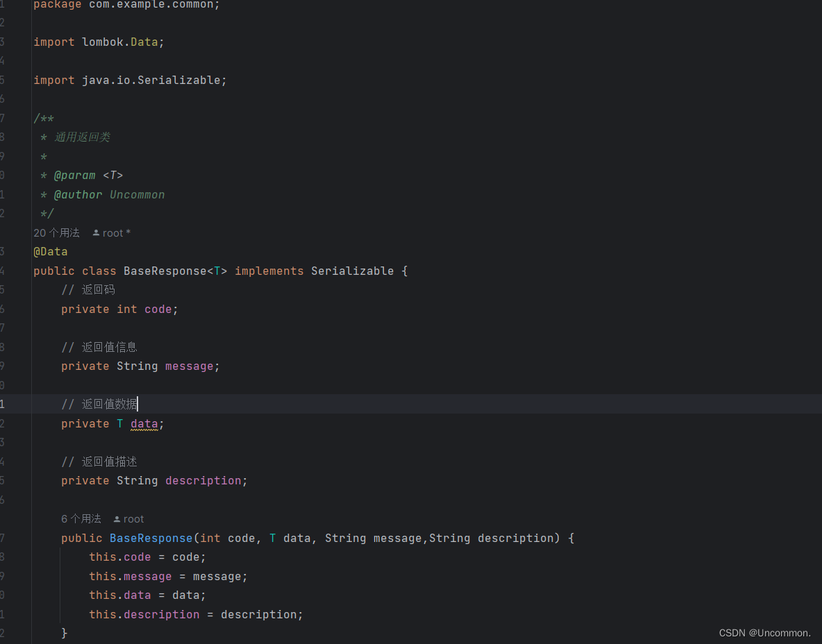Click the 'message' field in 'private String message'
Viewport: 822px width, 644px height.
tap(190, 366)
